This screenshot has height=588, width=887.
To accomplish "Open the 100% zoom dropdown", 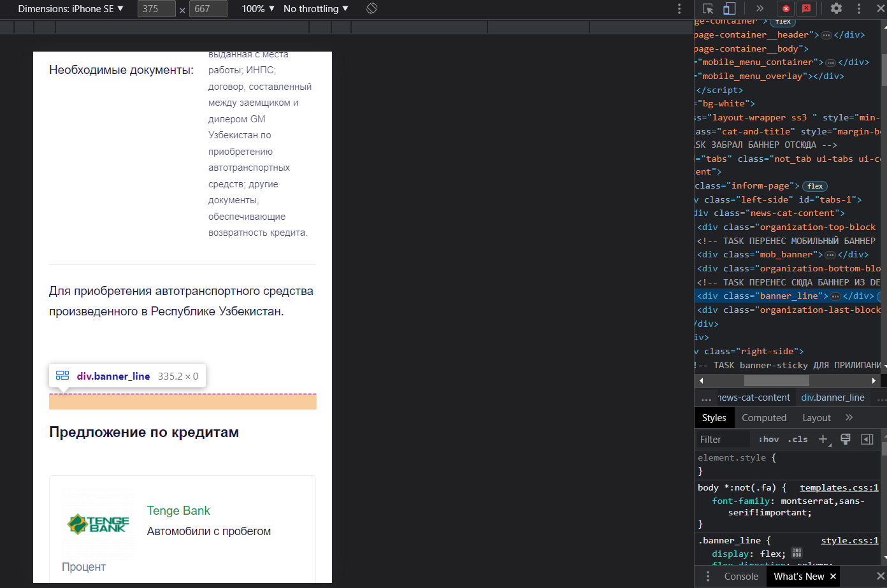I will coord(258,8).
